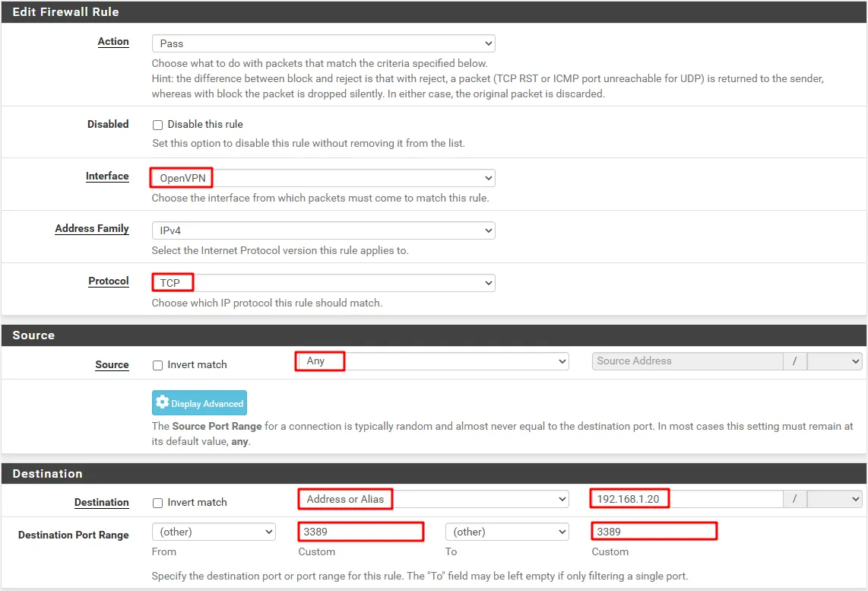Image resolution: width=868 pixels, height=591 pixels.
Task: Click the Edit Firewall Rule panel heading
Action: click(x=65, y=11)
